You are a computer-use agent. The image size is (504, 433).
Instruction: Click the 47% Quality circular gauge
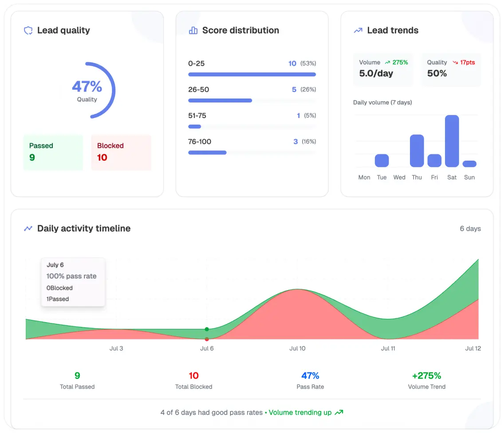coord(87,91)
